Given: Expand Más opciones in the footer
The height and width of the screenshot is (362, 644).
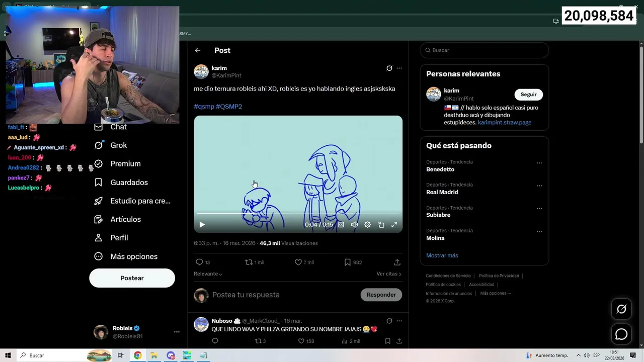Looking at the screenshot, I should [495, 293].
